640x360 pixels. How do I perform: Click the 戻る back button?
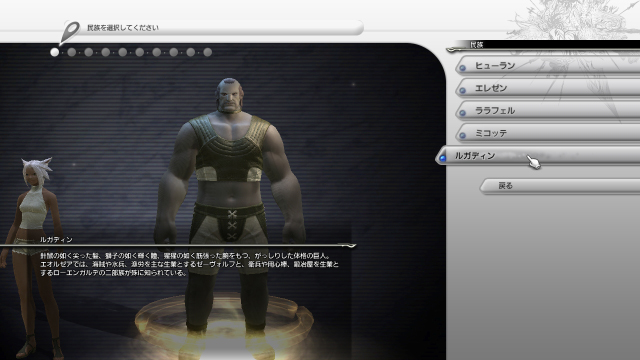pos(559,186)
